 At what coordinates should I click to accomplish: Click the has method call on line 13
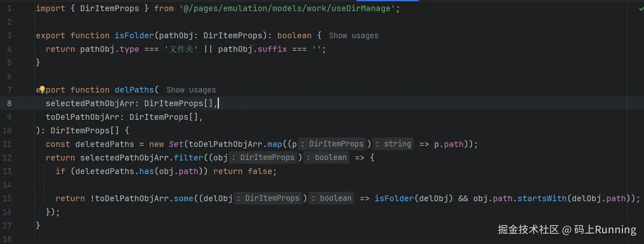147,171
